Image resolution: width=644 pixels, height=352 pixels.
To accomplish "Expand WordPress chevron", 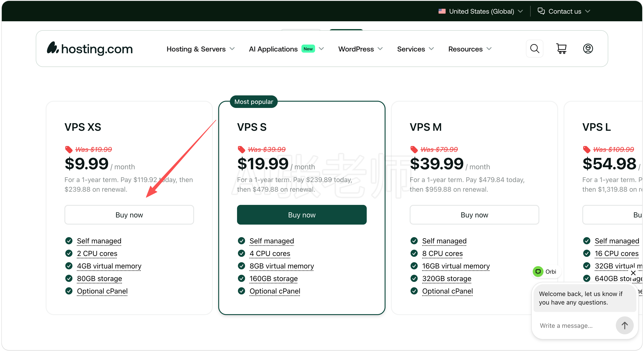I will pos(380,49).
